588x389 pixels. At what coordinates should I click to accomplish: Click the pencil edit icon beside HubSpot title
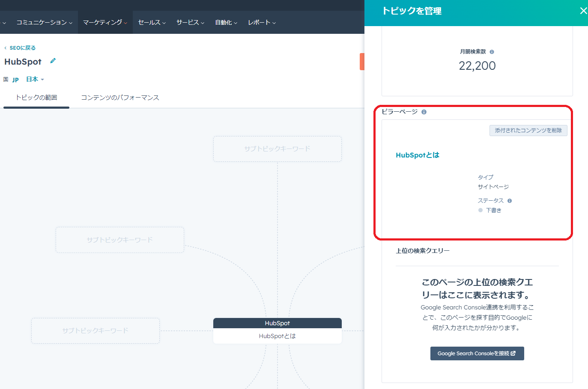(53, 61)
